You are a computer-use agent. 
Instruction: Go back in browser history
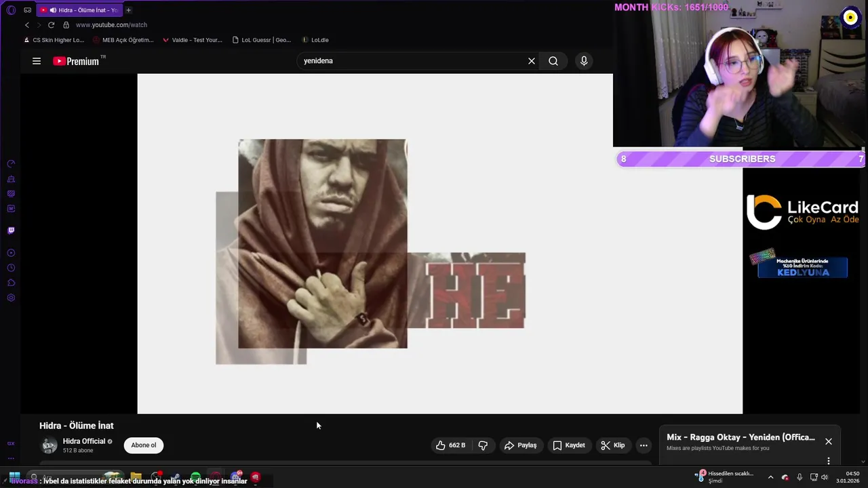coord(27,25)
